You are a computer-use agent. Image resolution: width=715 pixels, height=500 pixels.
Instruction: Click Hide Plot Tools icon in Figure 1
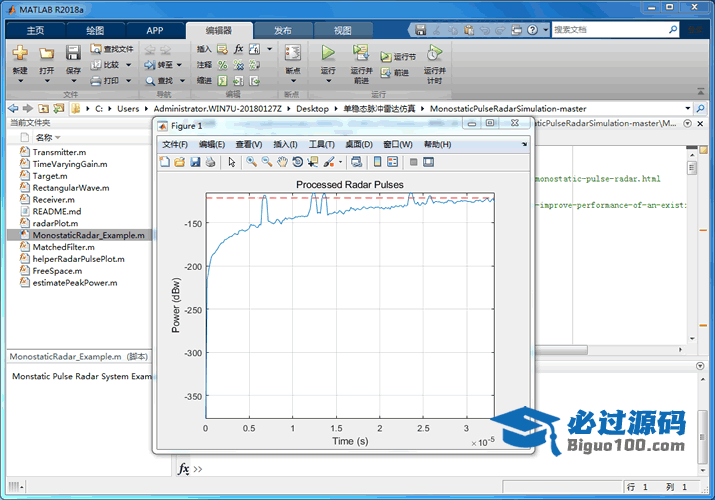click(x=413, y=162)
